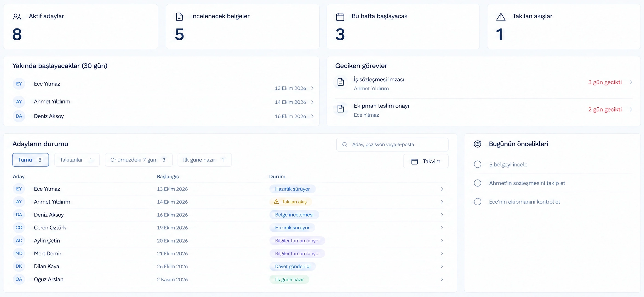The image size is (644, 297).
Task: Open the '2 gün gecikti' task chevron
Action: tap(631, 109)
